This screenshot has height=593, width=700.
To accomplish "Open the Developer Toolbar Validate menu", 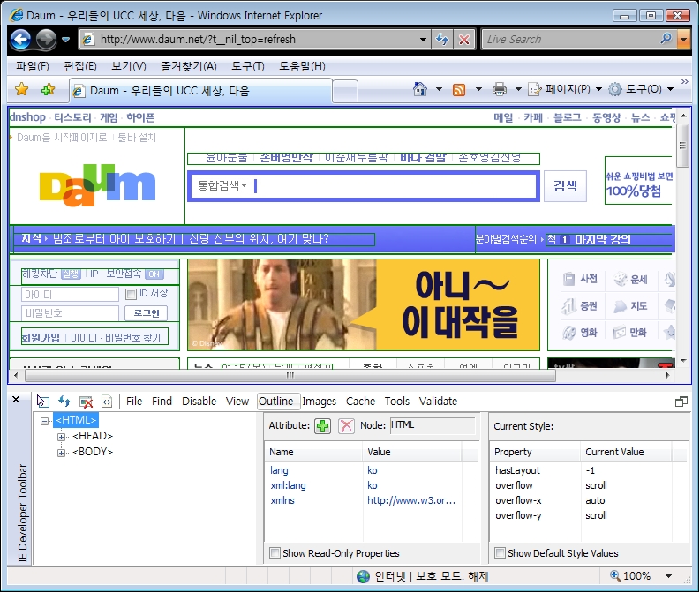I will pyautogui.click(x=438, y=402).
